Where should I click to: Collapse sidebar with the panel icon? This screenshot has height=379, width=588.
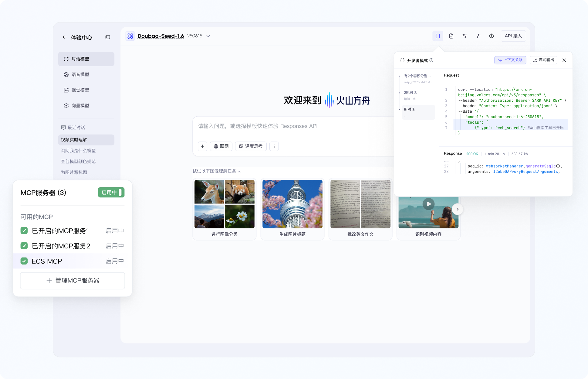click(x=108, y=37)
